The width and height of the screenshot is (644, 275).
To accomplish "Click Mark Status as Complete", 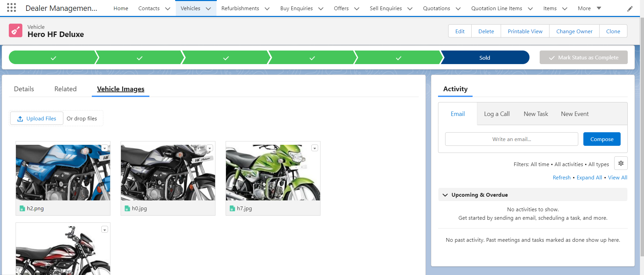I will 583,57.
